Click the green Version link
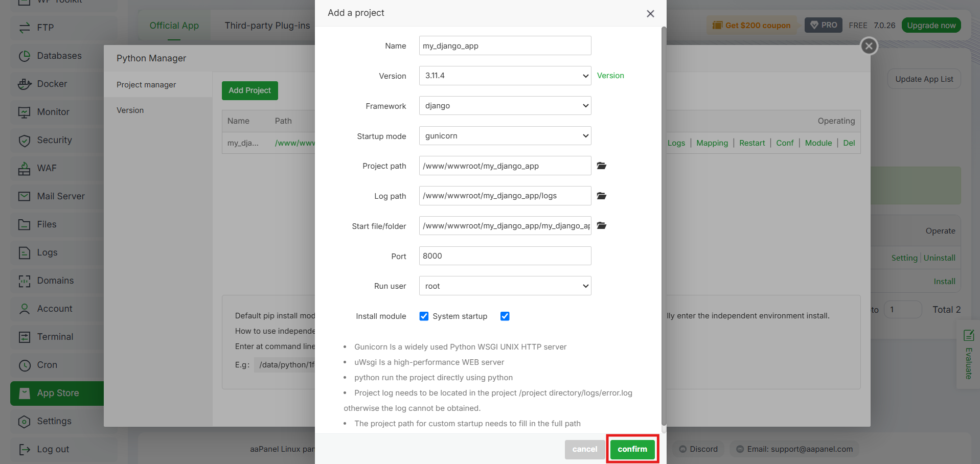This screenshot has width=980, height=464. pyautogui.click(x=610, y=76)
